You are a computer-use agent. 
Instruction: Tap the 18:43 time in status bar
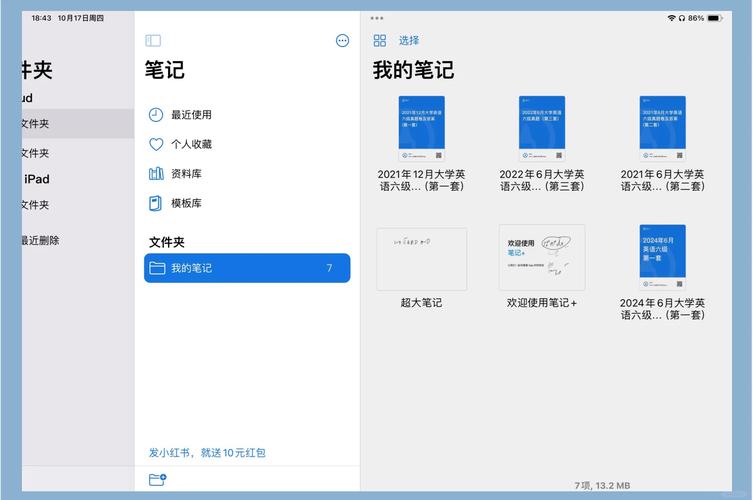41,18
